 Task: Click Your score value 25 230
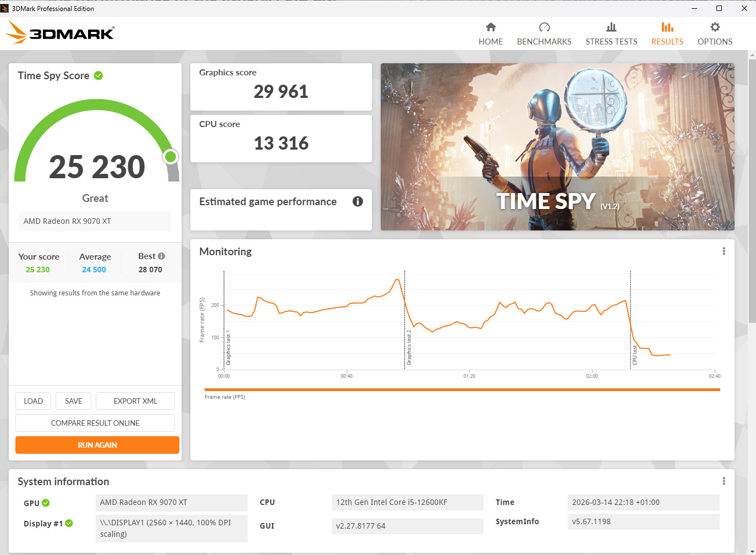(37, 270)
